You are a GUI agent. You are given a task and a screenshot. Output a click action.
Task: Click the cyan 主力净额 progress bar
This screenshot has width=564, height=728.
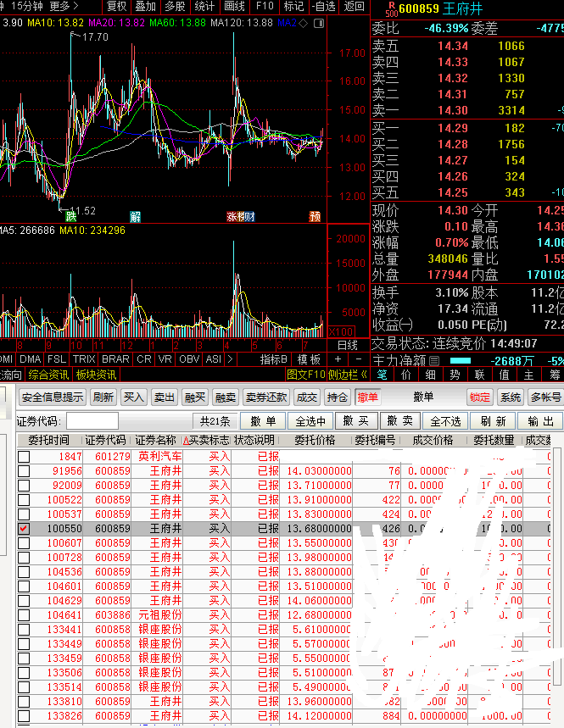point(461,361)
